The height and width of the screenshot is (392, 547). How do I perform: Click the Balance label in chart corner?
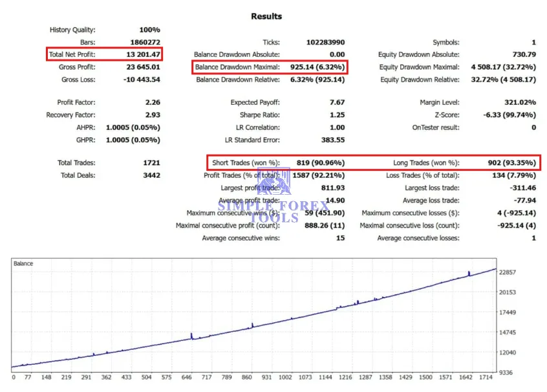(23, 263)
